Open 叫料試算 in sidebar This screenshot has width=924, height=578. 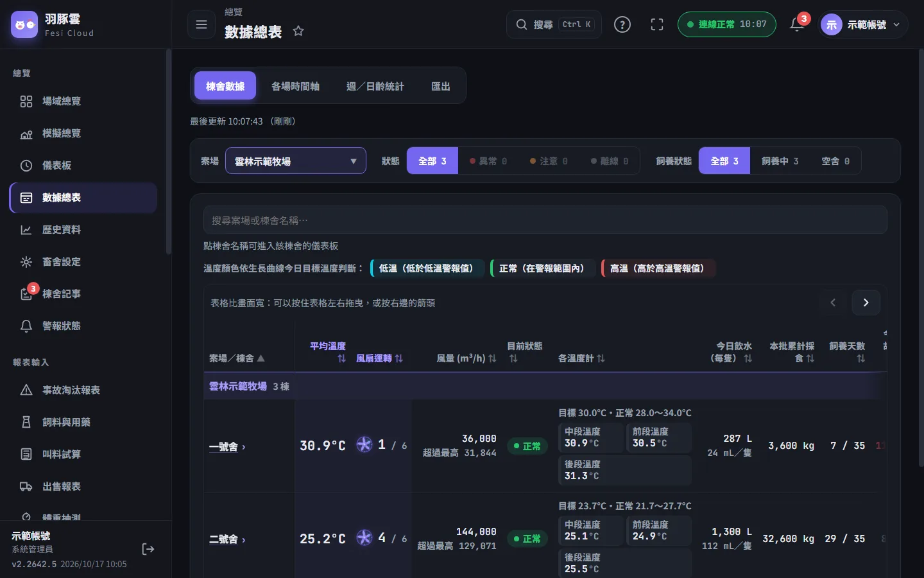(x=83, y=455)
